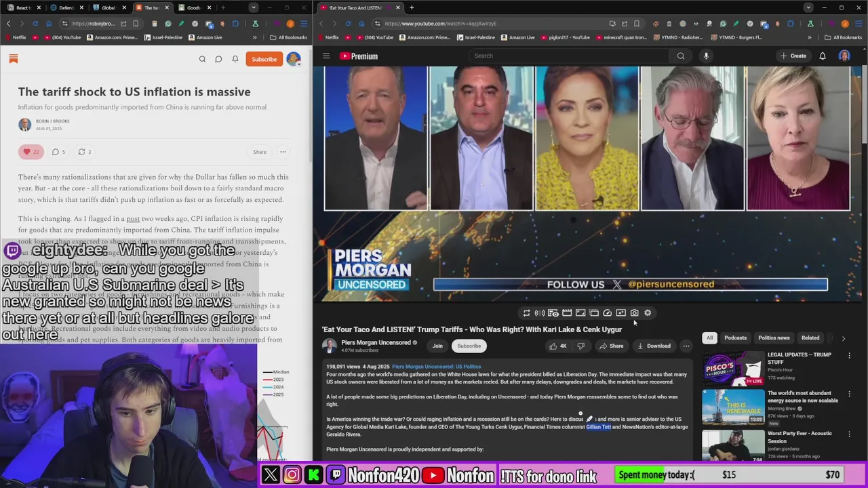Screen dimensions: 868x488
Task: Show hidden bookmarks chevron in YouTube window
Action: point(809,37)
